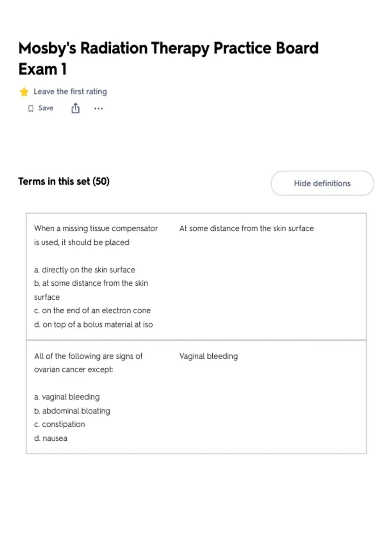Click option a. directly on the skin surface
392x556 pixels.
84,269
